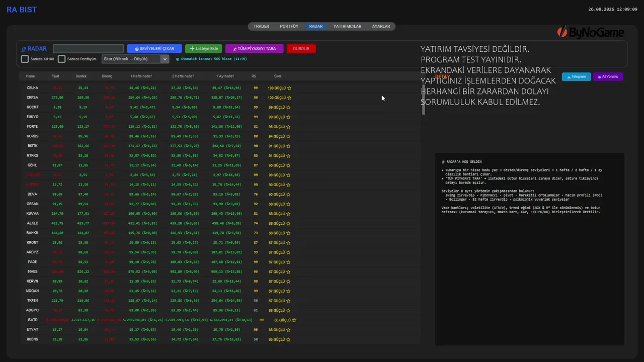Star the ALKLC stock

pyautogui.click(x=289, y=223)
